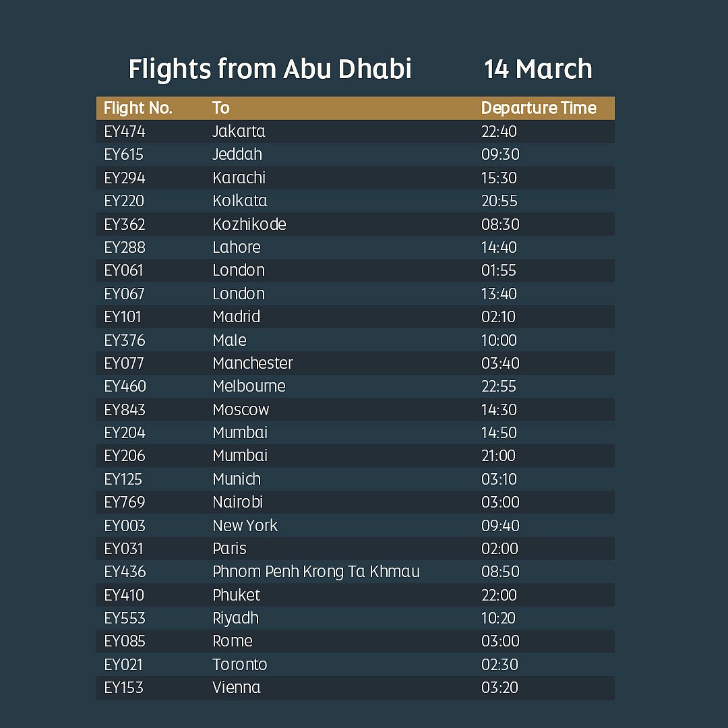Click the Flight No. column header
728x728 pixels.
138,108
